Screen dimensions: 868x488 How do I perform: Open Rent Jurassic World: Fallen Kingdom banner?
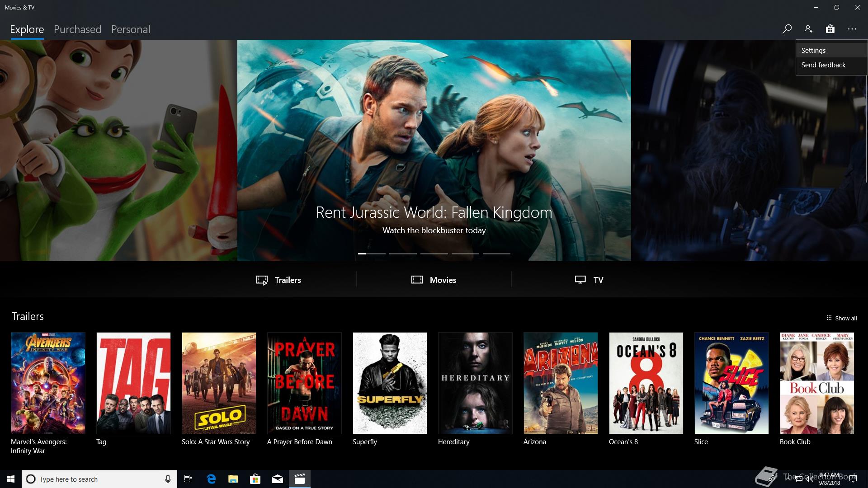[x=434, y=150]
